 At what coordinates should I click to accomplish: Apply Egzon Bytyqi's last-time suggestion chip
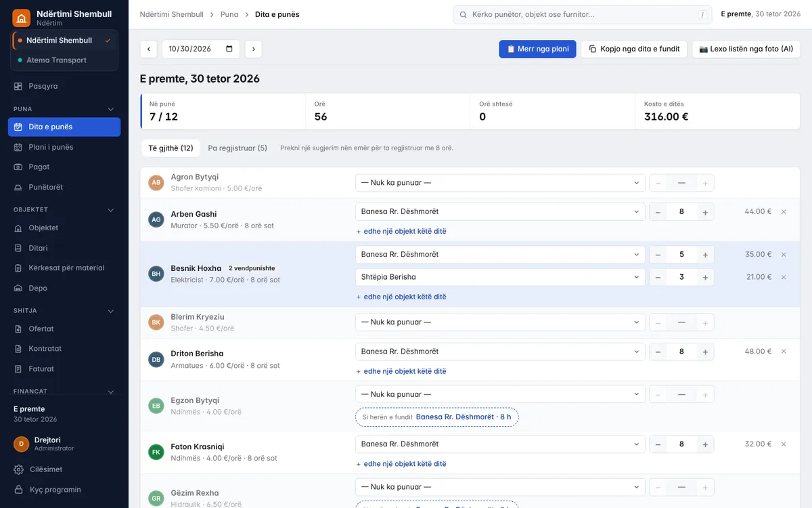tap(436, 417)
